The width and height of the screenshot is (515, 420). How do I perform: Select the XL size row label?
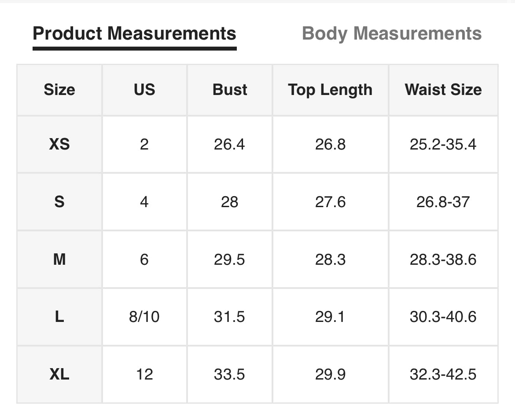(59, 374)
